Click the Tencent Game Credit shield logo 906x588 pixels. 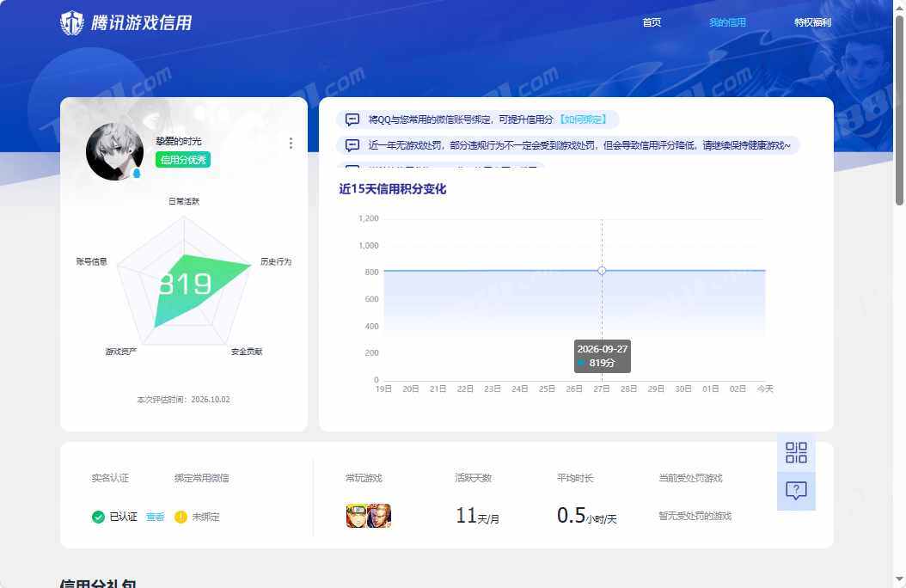point(71,23)
